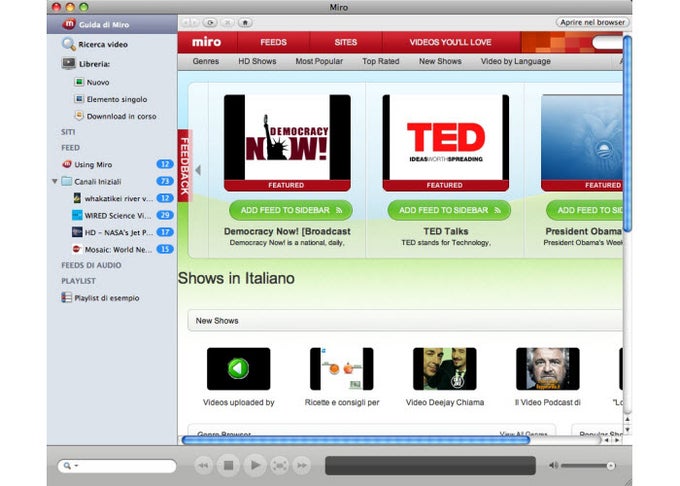Screen dimensions: 680x486
Task: Click the previous track button
Action: tap(203, 466)
